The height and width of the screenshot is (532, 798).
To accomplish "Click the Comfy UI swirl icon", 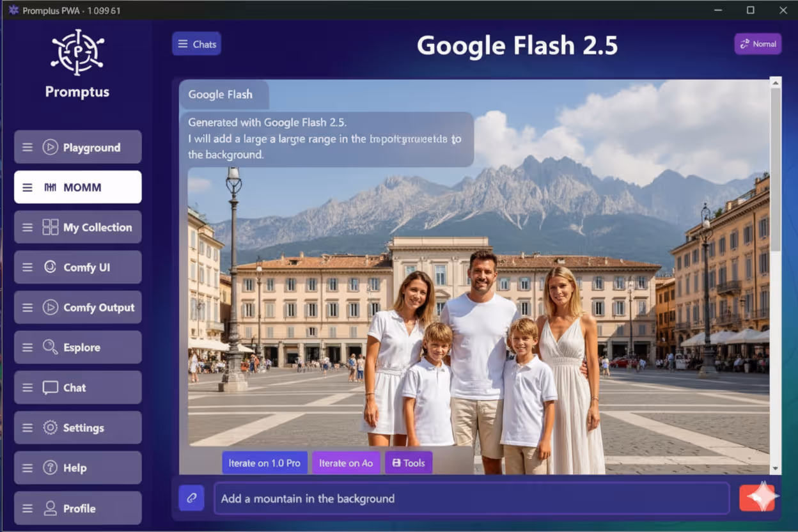I will pos(50,267).
